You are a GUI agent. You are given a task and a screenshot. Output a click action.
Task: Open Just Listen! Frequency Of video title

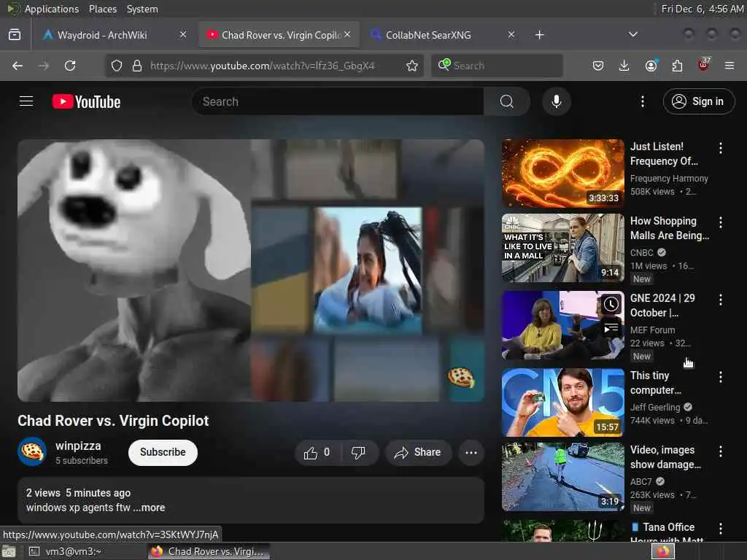coord(664,154)
